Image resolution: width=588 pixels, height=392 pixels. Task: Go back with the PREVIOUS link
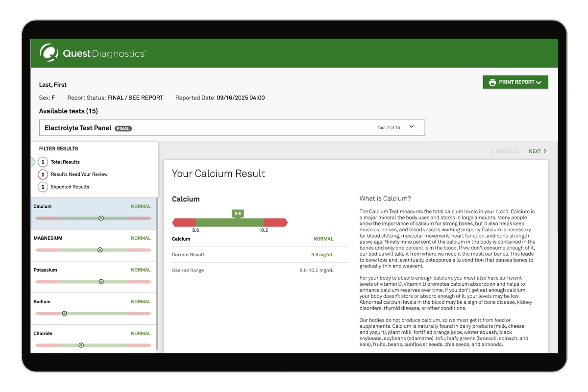504,151
